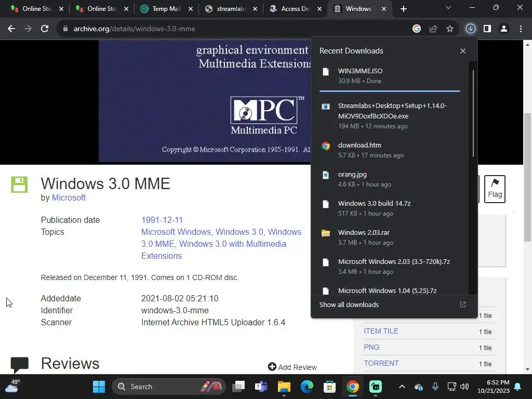Click the Flag button
This screenshot has width=532, height=399.
[x=495, y=189]
